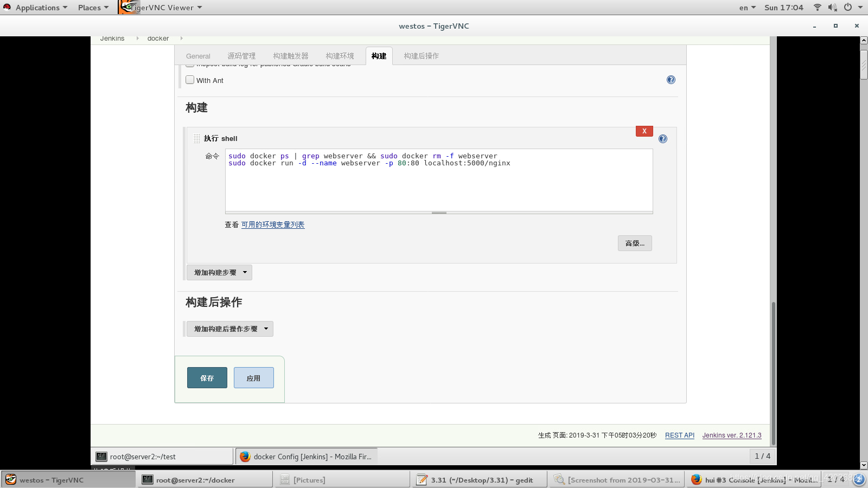
Task: Switch to the 构建环境 tab
Action: tap(340, 56)
